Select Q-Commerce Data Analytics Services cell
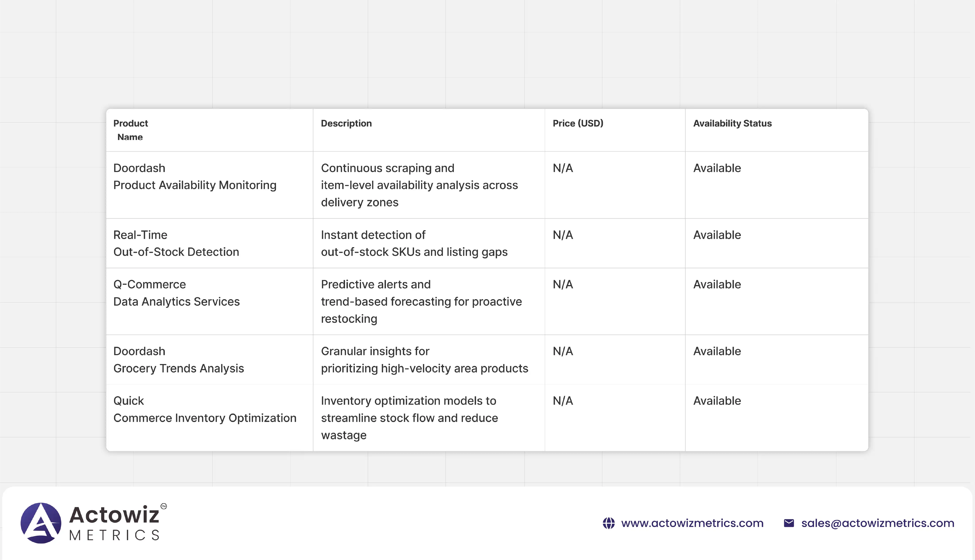Viewport: 975px width, 560px height. tap(176, 293)
